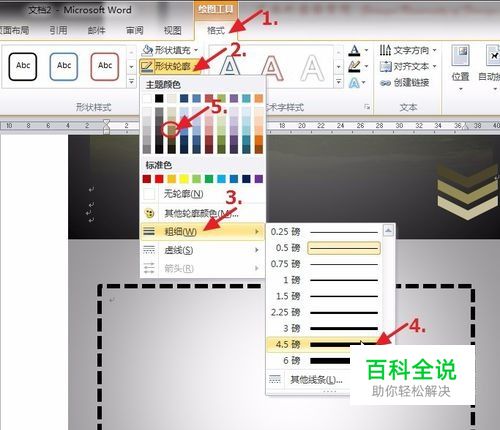Image resolution: width=500 pixels, height=430 pixels.
Task: Select 4.5 磅 line weight
Action: 324,344
